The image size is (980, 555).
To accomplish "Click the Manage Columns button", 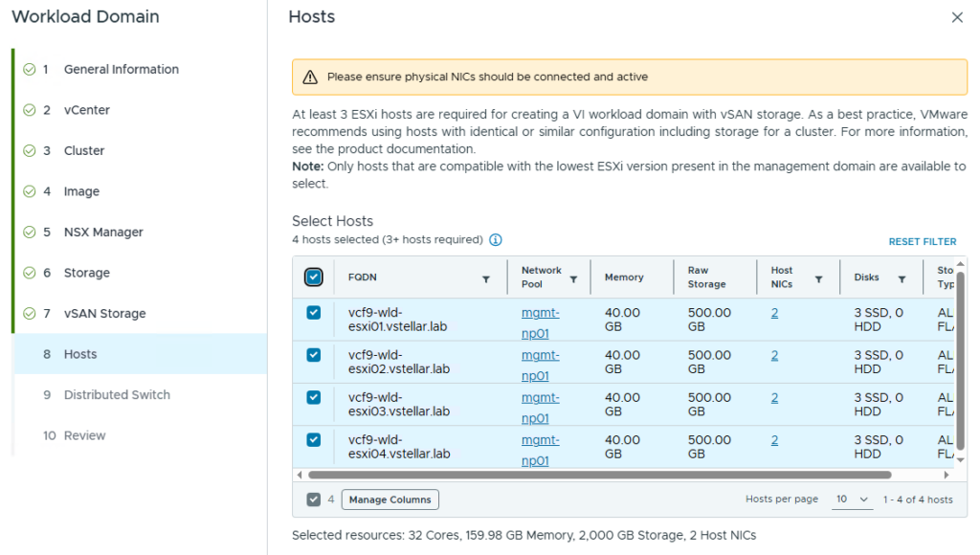I will coord(390,499).
